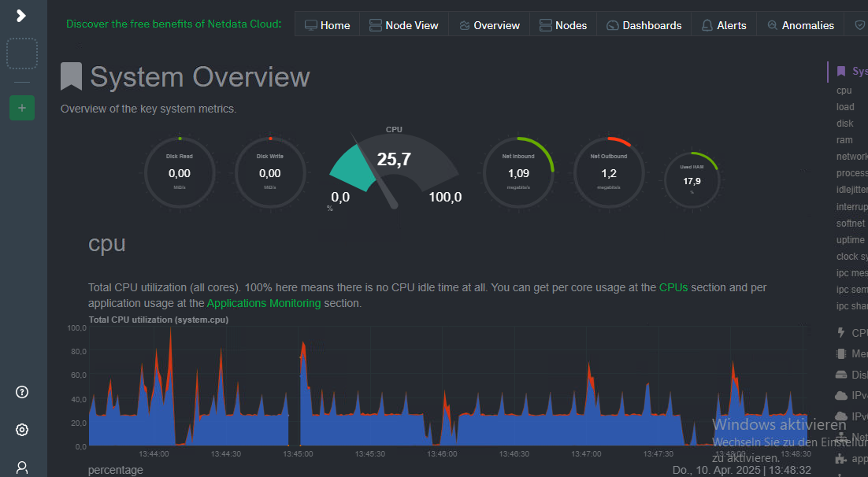The width and height of the screenshot is (868, 477).
Task: Switch to the Overview tab
Action: tap(489, 25)
